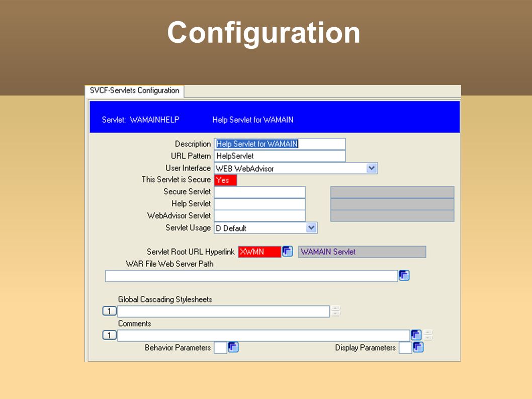Click the WAR File Web Server Path field

click(x=251, y=276)
